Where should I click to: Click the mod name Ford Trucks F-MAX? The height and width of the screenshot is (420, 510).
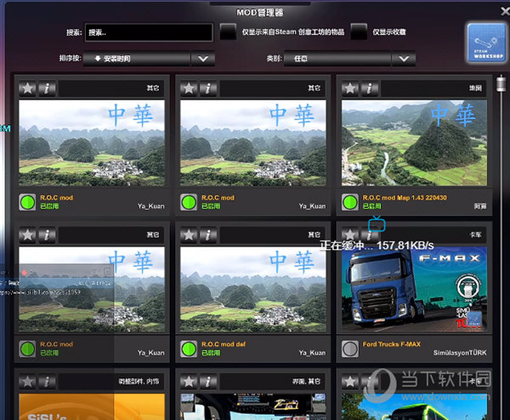392,344
